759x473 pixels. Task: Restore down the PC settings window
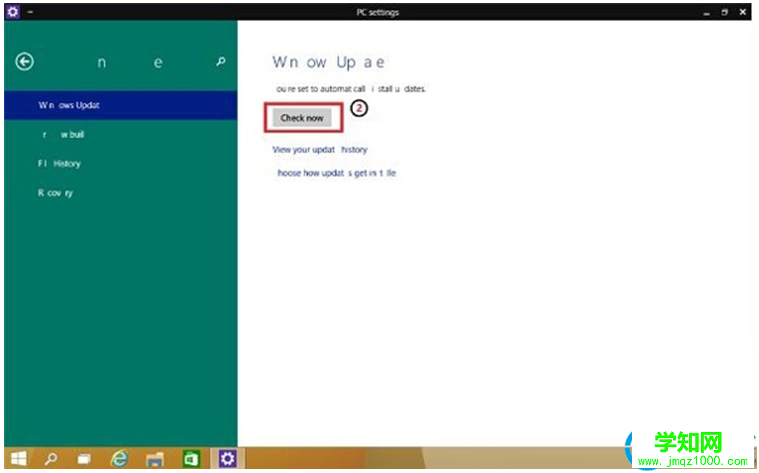tap(725, 12)
